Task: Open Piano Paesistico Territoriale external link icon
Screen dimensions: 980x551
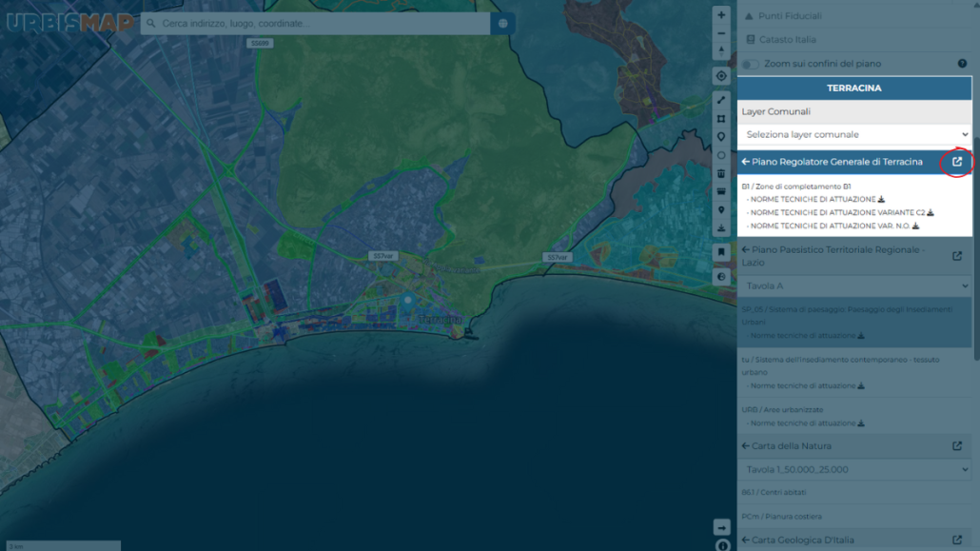Action: click(957, 256)
